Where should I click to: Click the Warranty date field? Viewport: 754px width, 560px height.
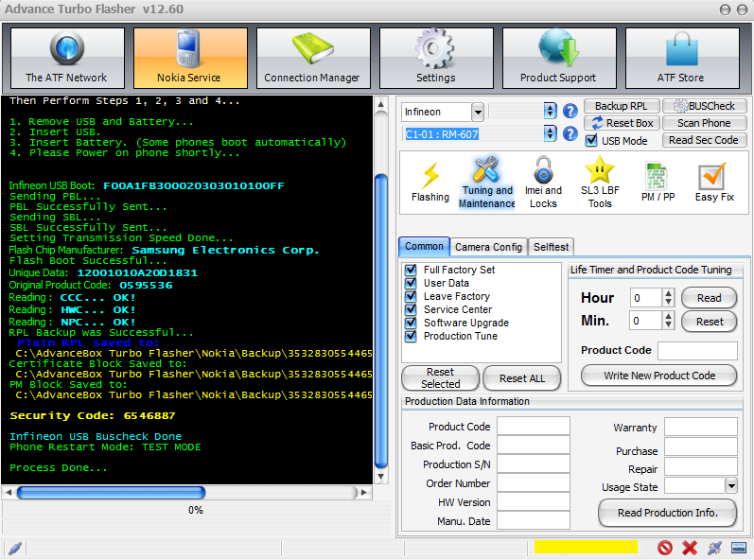tap(701, 427)
